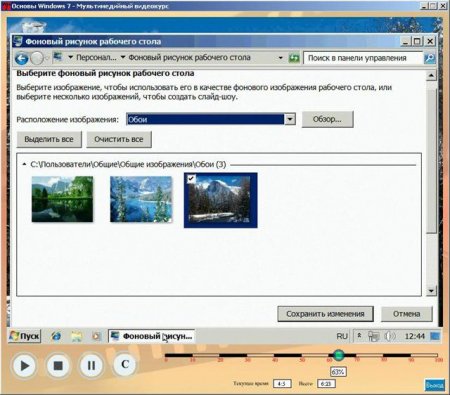Open the Расположение изображения dropdown

tap(290, 119)
